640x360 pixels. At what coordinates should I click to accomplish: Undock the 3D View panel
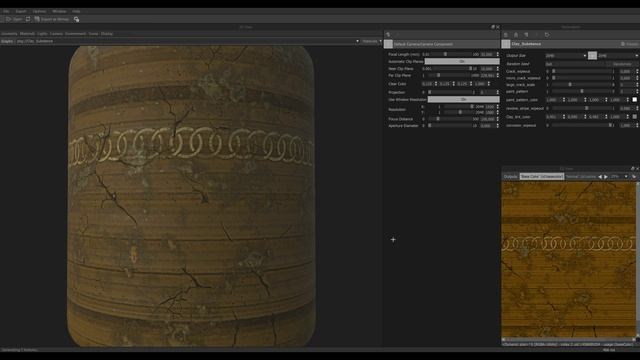[x=493, y=27]
